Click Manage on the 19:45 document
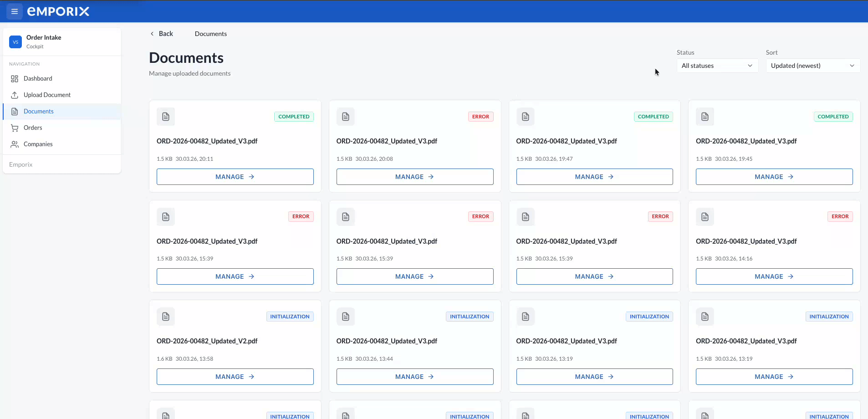 point(774,177)
